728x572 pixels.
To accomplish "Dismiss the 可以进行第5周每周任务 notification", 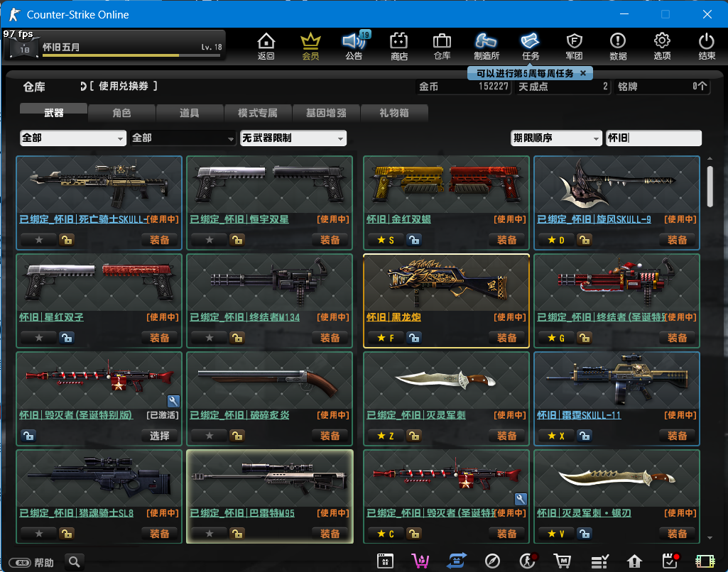I will 583,73.
